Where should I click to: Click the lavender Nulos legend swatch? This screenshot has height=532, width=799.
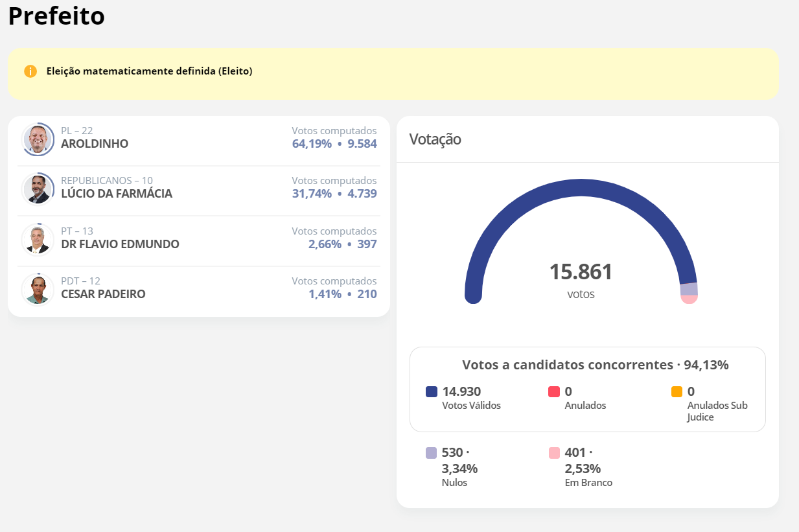tap(432, 453)
